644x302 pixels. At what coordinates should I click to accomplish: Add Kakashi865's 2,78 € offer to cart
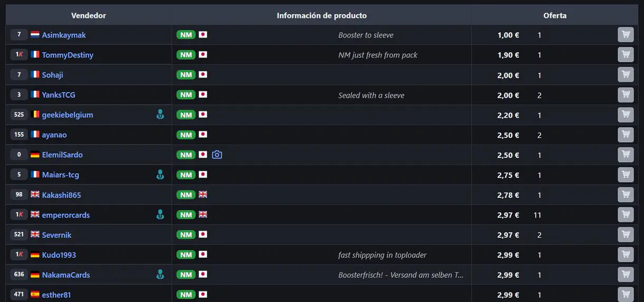(626, 195)
